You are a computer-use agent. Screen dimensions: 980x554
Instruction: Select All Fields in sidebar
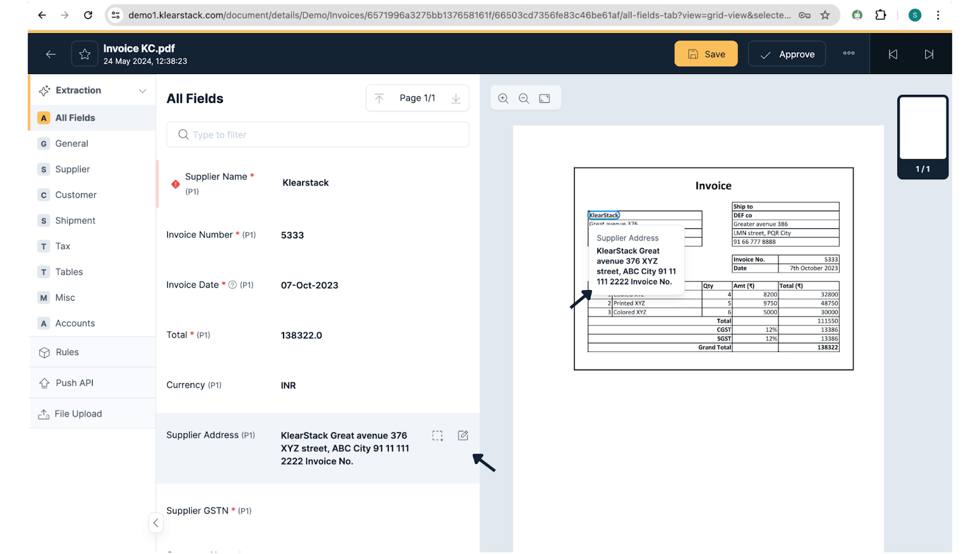(92, 118)
